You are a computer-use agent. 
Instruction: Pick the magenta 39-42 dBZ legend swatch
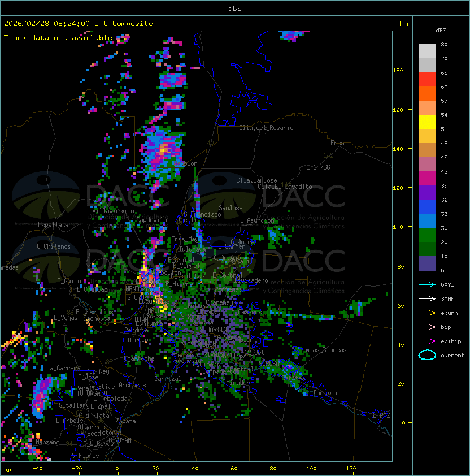pos(427,179)
